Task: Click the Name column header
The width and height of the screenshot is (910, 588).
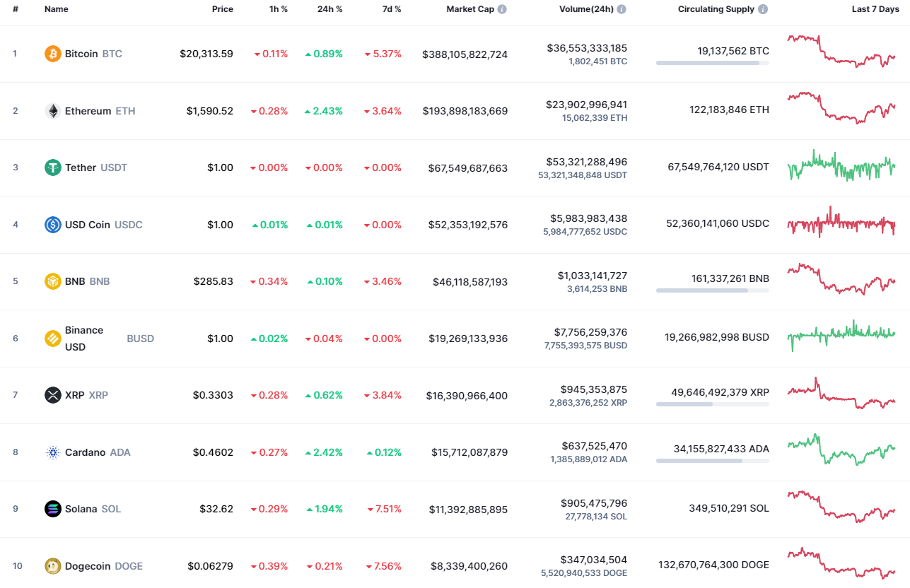Action: click(x=56, y=9)
